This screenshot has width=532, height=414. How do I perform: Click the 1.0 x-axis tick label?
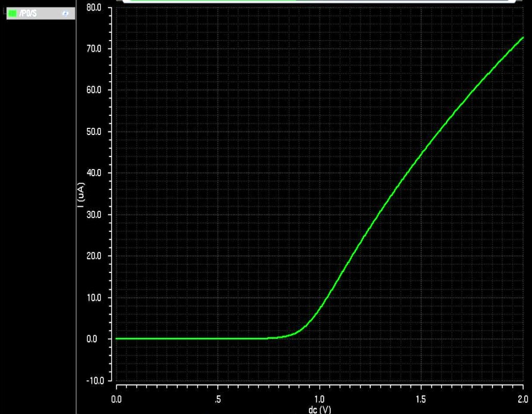click(x=319, y=399)
